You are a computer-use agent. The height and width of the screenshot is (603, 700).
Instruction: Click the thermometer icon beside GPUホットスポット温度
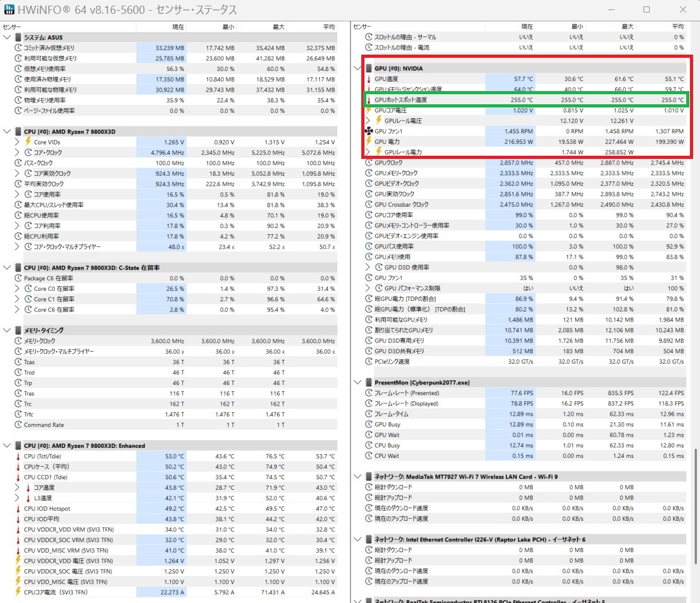pyautogui.click(x=369, y=99)
